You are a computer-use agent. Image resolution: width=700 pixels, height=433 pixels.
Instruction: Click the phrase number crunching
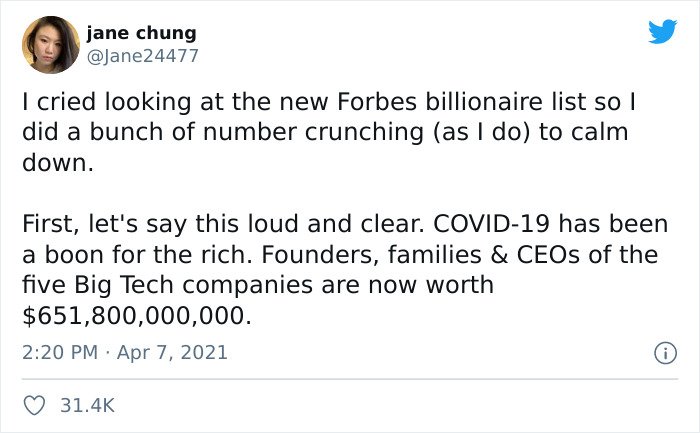(x=313, y=132)
